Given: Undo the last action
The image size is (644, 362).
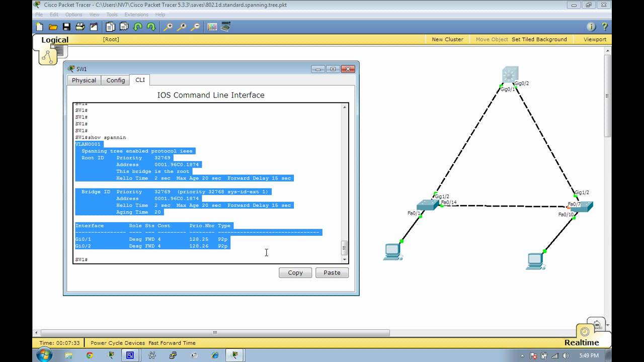Looking at the screenshot, I should 137,27.
